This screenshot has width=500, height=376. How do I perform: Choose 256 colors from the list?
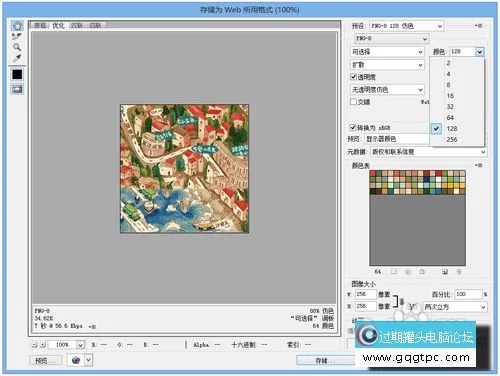[x=457, y=139]
